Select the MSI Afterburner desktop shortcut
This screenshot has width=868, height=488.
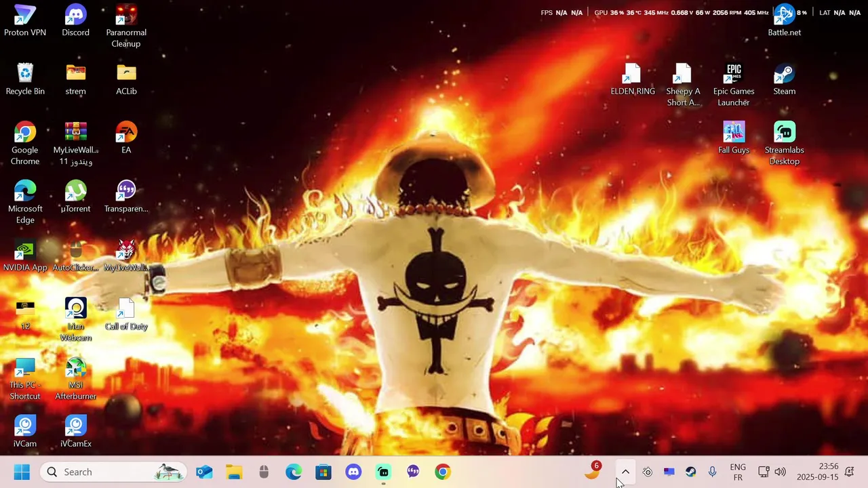tap(75, 379)
